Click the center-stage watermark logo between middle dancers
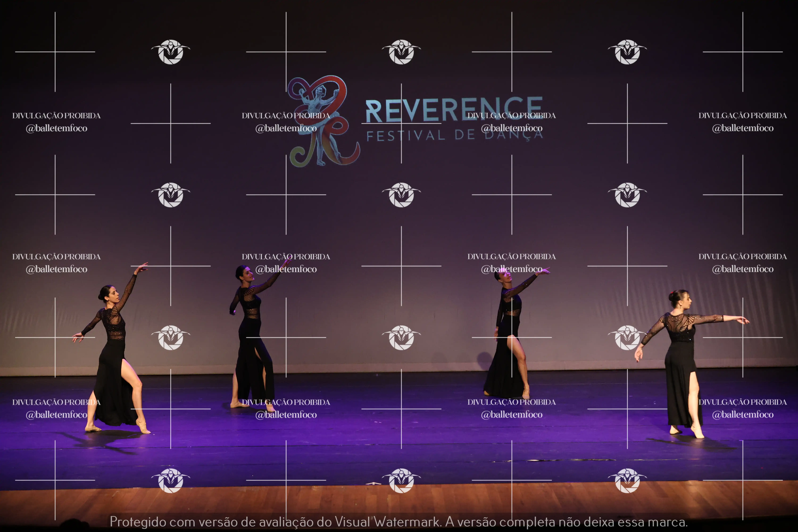798x532 pixels. 401,338
